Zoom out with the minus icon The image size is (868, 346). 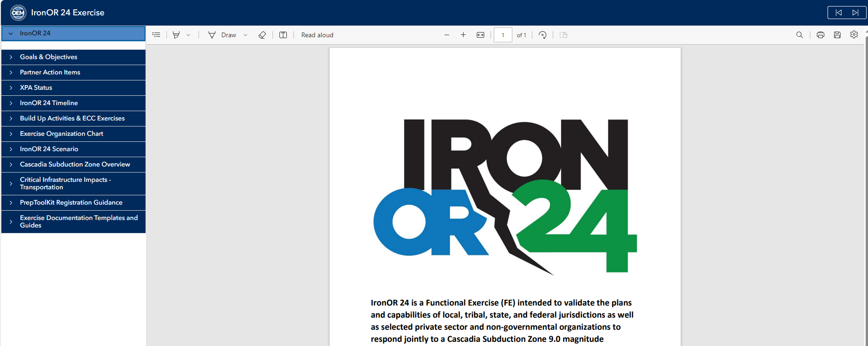(447, 35)
